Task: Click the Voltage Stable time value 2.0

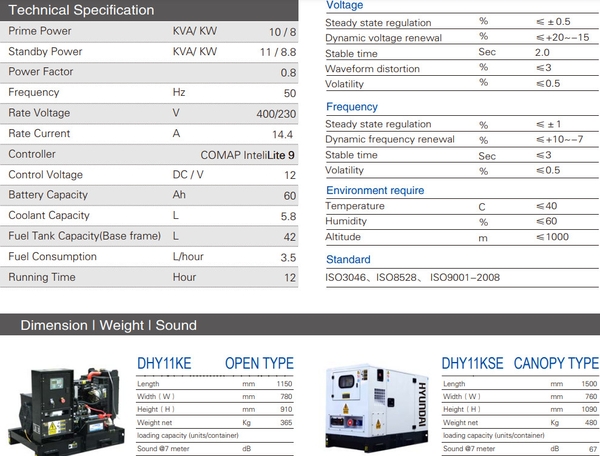Action: coord(542,52)
